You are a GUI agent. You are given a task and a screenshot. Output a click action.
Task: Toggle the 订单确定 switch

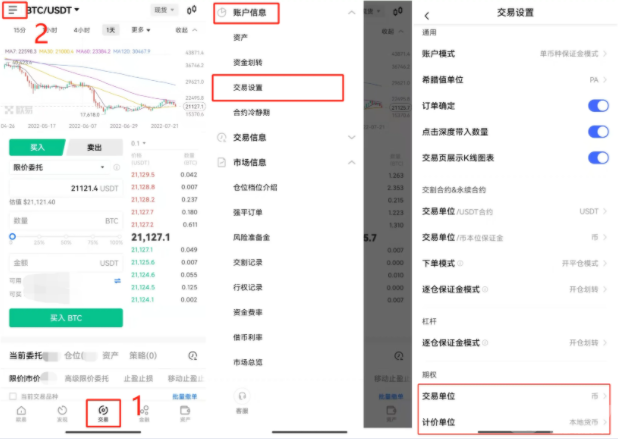click(598, 106)
